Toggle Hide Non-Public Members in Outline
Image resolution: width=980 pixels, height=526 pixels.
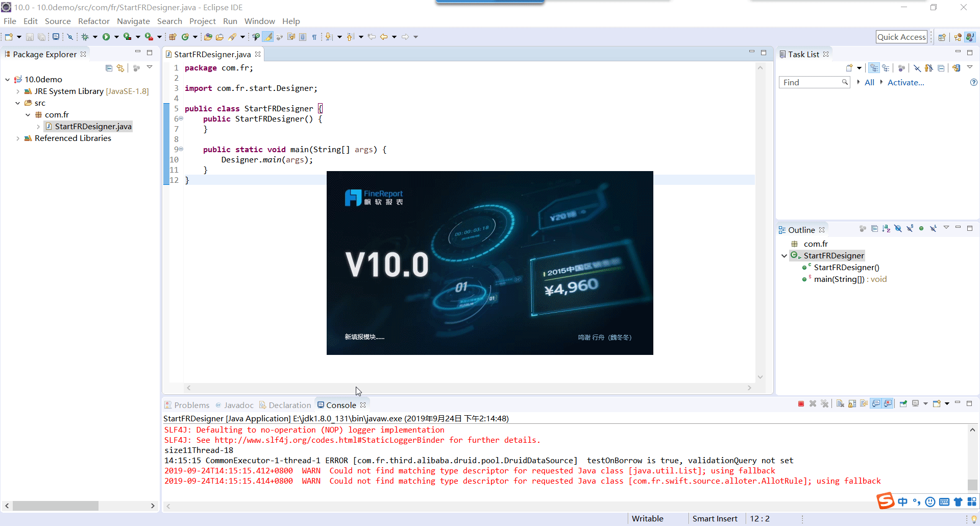point(921,229)
